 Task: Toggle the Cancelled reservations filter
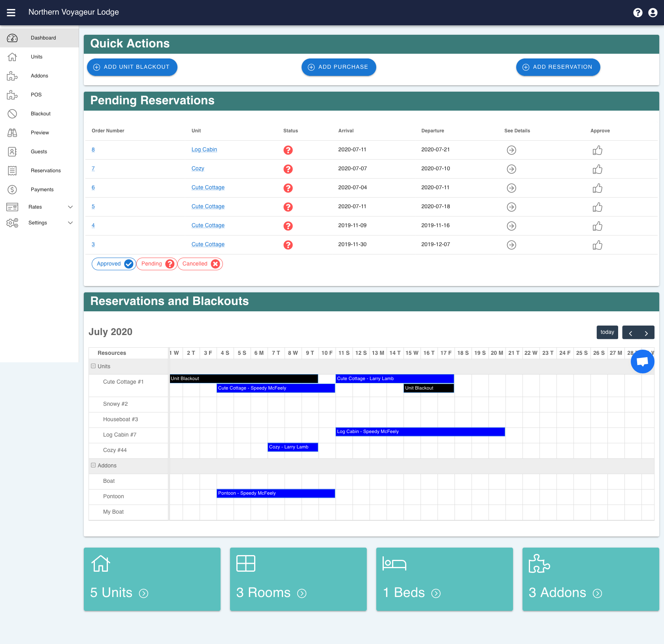click(200, 264)
